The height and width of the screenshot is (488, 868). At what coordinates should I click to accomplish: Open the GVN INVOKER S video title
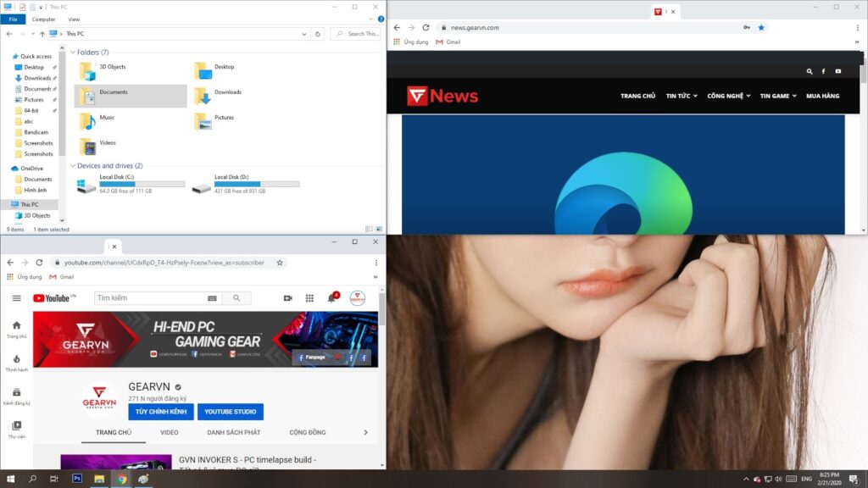click(248, 460)
